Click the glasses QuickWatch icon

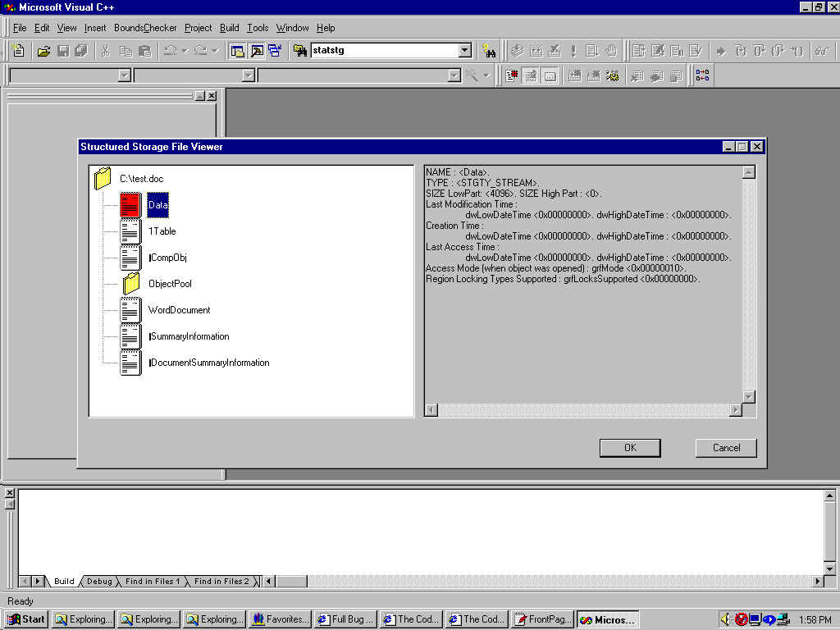point(822,51)
